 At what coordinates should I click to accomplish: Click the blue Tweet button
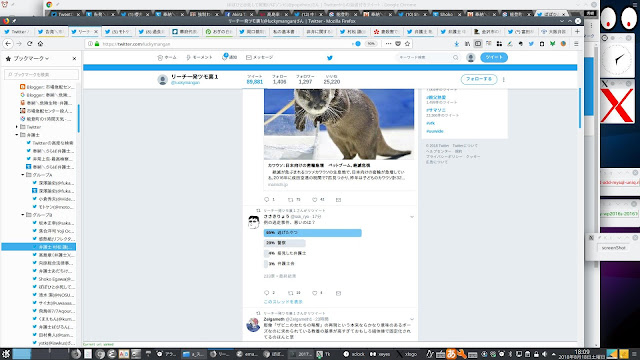(x=494, y=57)
